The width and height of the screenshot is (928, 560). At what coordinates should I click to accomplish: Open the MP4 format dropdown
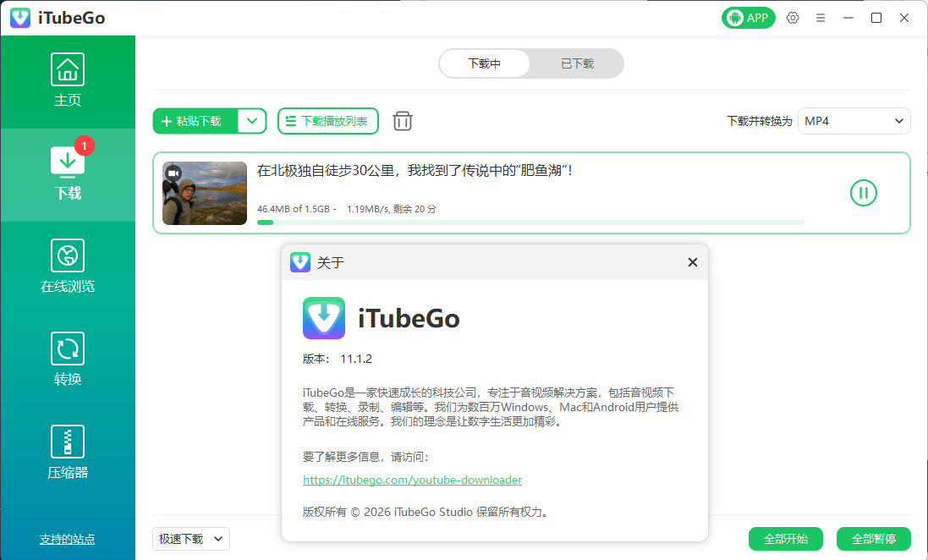tap(854, 121)
